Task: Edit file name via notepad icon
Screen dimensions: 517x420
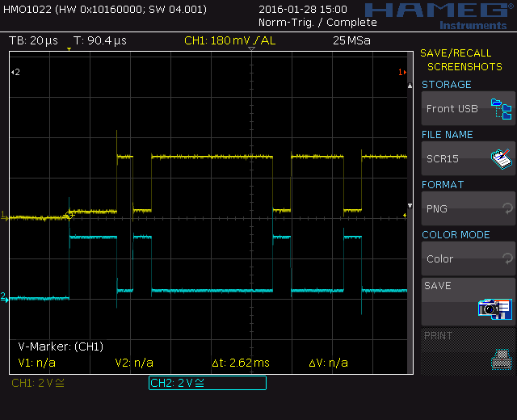Action: tap(501, 158)
